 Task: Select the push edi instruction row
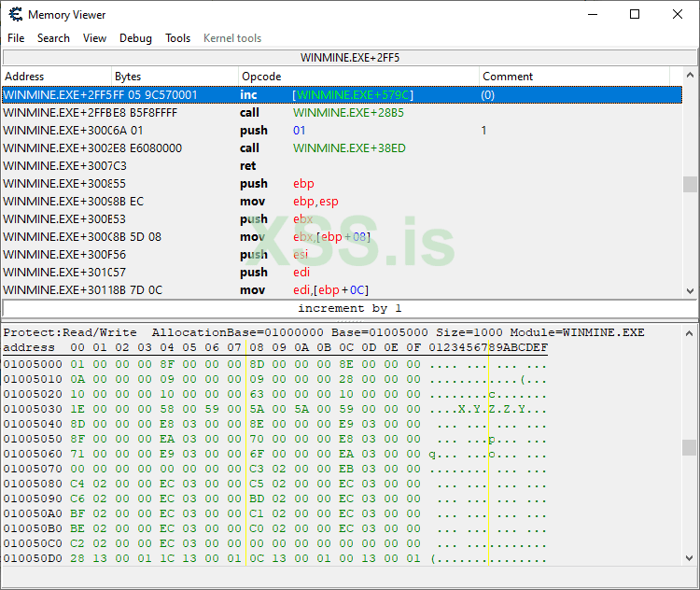coord(342,272)
